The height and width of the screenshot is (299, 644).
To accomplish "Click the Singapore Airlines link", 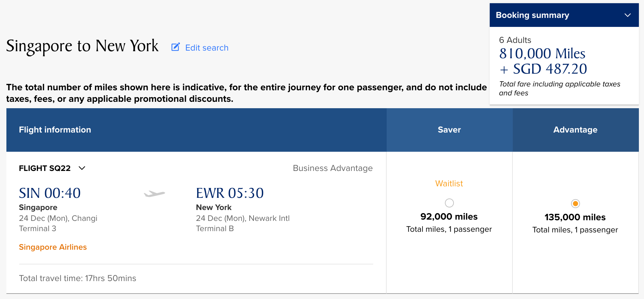I will pos(53,247).
